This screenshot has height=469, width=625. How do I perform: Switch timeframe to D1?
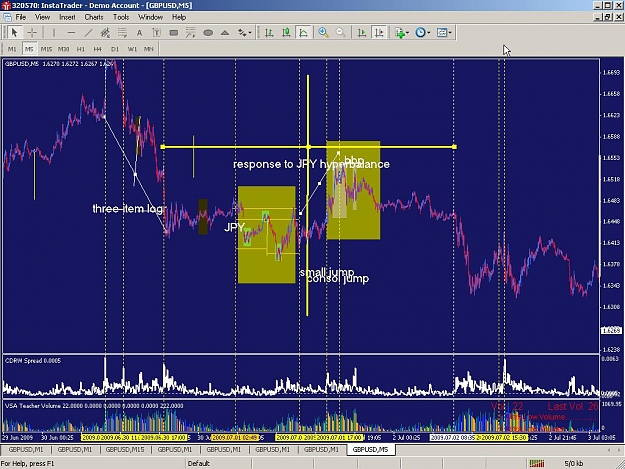[115, 49]
